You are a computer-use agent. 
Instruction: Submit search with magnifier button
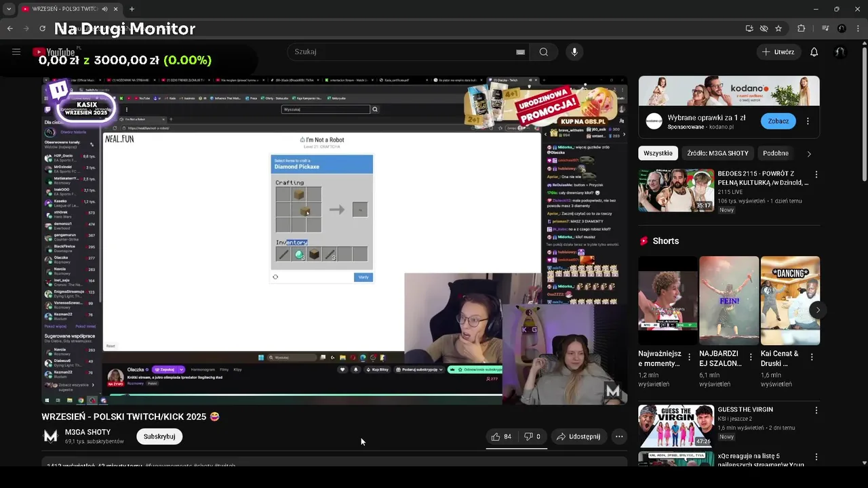tap(544, 52)
